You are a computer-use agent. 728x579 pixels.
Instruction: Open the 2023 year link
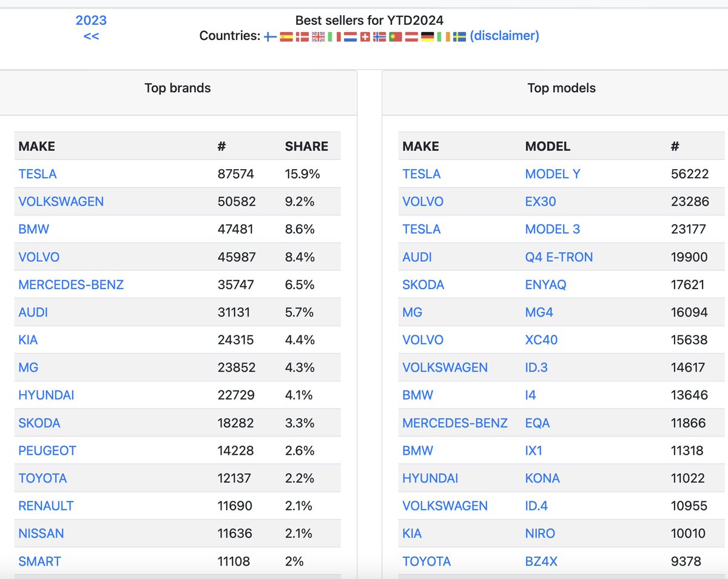tap(91, 20)
